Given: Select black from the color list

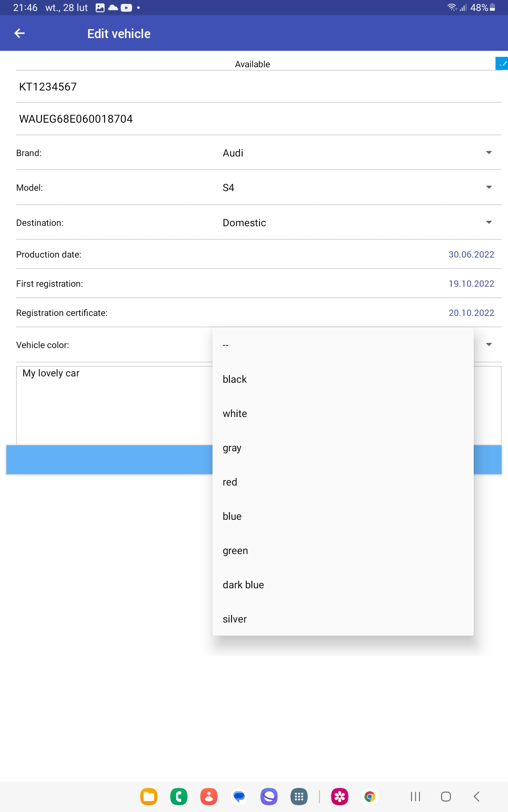Looking at the screenshot, I should (x=235, y=379).
